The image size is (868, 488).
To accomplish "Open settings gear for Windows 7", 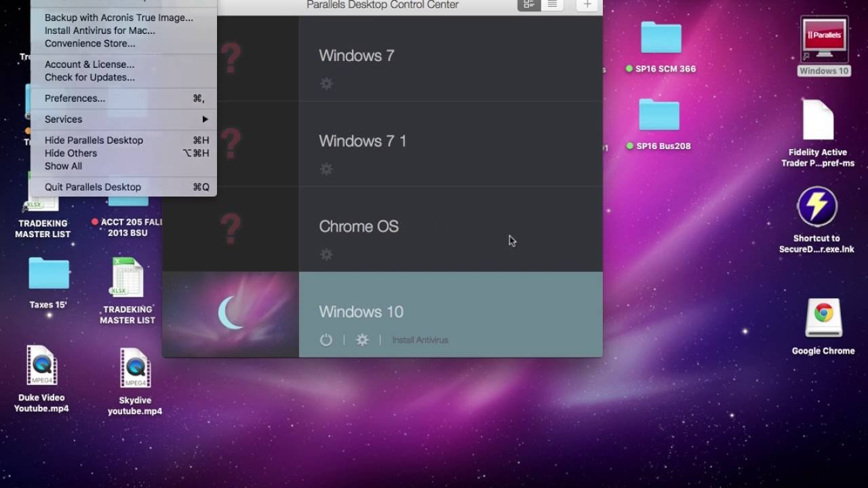I will point(326,83).
